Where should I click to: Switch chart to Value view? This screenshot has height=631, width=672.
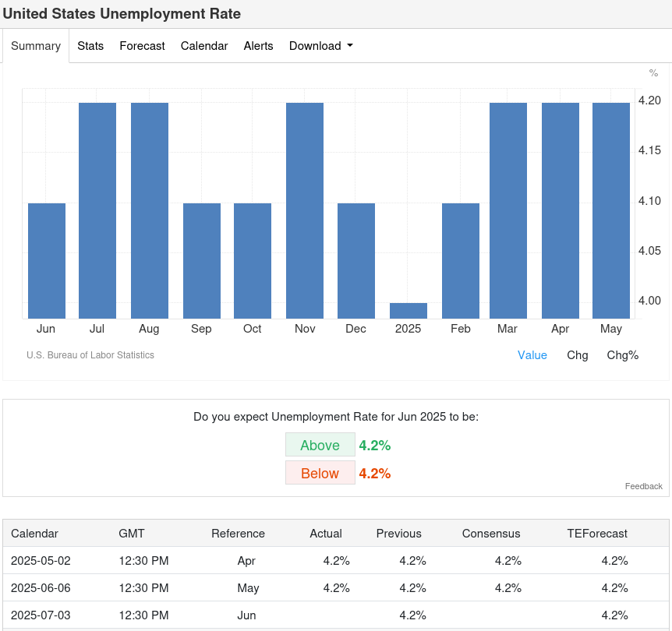tap(532, 355)
